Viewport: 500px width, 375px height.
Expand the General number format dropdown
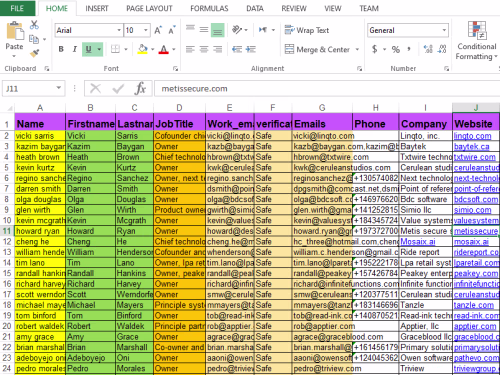point(444,30)
